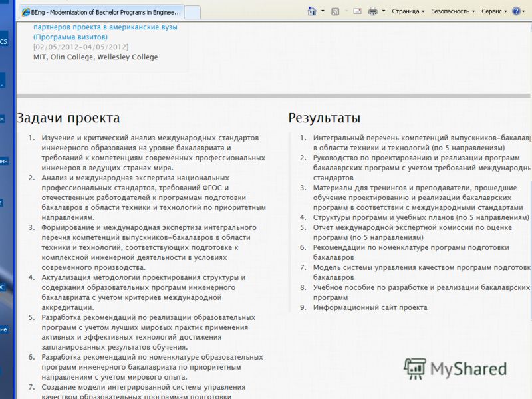Expand the dropdown arrow beside the Home icon
This screenshot has width=532, height=399.
coord(323,11)
